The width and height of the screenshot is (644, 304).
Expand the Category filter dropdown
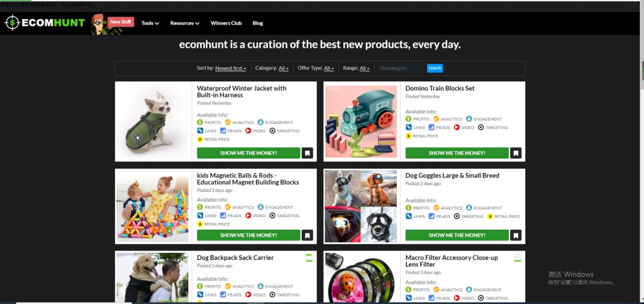coord(284,68)
